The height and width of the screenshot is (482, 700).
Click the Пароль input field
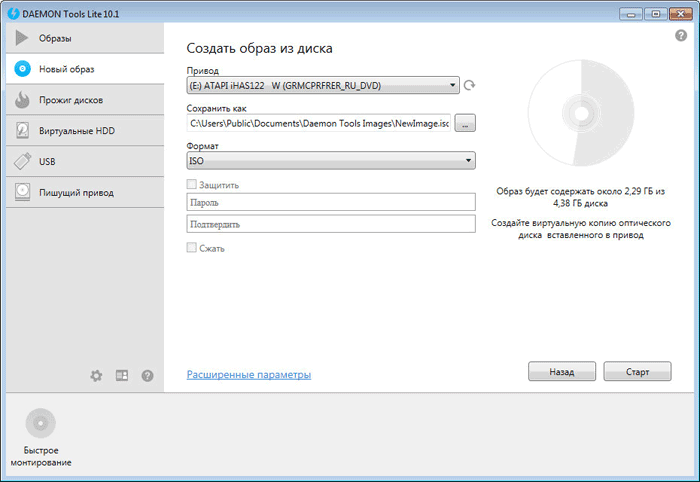click(331, 202)
